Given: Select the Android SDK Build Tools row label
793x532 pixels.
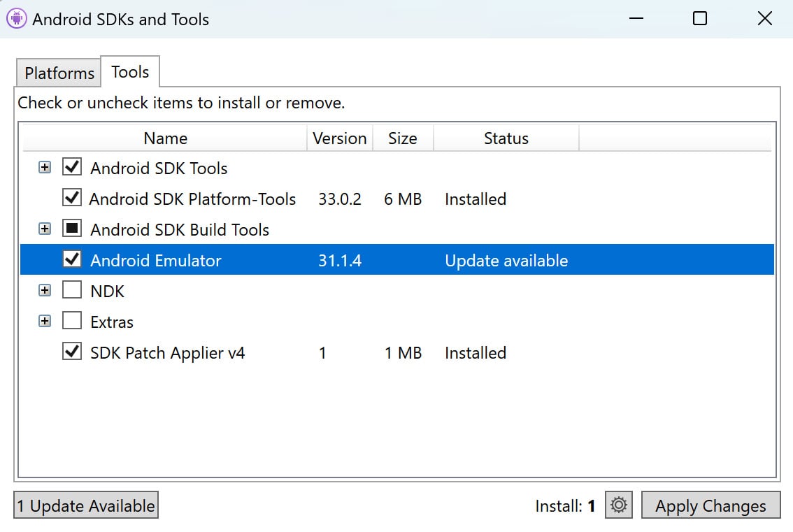Looking at the screenshot, I should point(180,230).
